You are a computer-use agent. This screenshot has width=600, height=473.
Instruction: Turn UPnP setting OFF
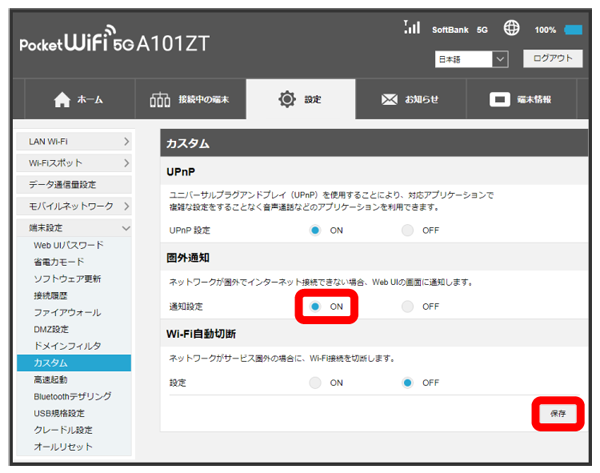tap(407, 231)
